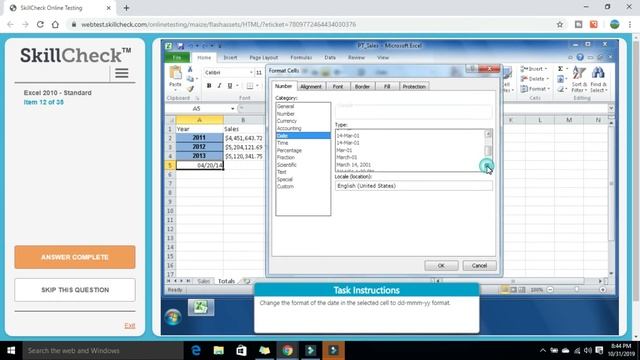640x360 pixels.
Task: Click the AutoSum sigma icon
Action: coord(560,69)
